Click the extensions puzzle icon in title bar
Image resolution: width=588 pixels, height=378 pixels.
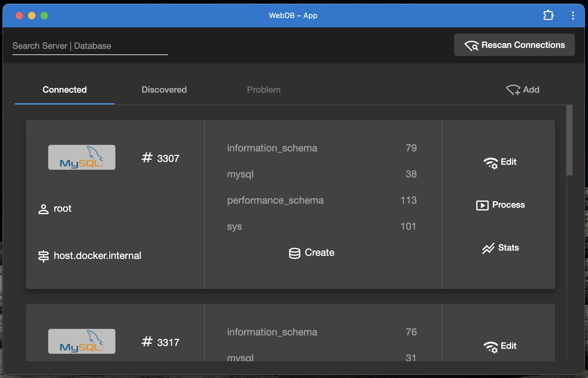(x=548, y=15)
